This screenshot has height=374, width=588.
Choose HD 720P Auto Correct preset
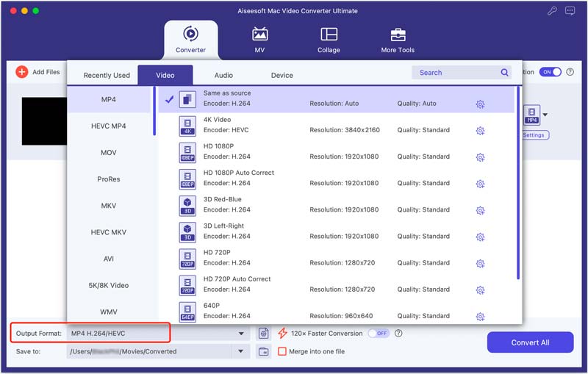tap(337, 284)
